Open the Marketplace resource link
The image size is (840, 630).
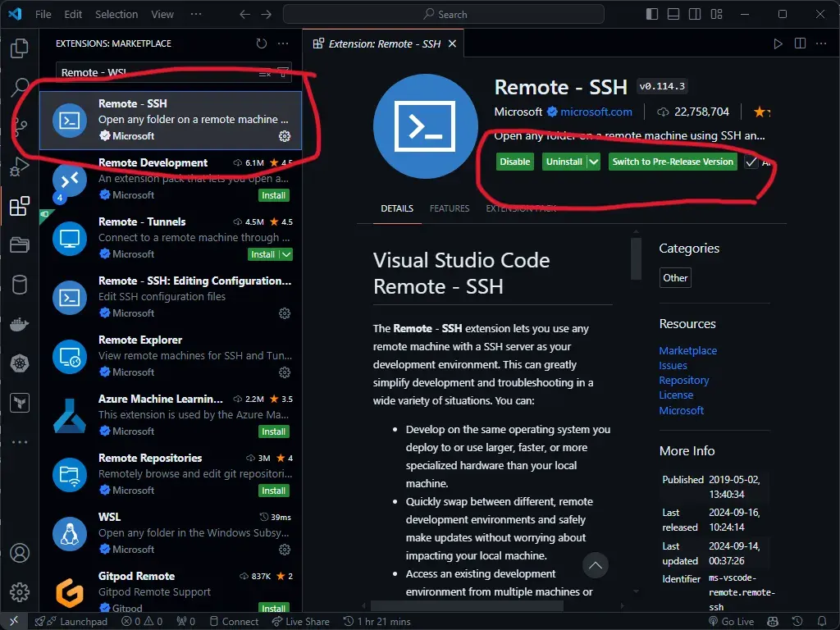[688, 350]
